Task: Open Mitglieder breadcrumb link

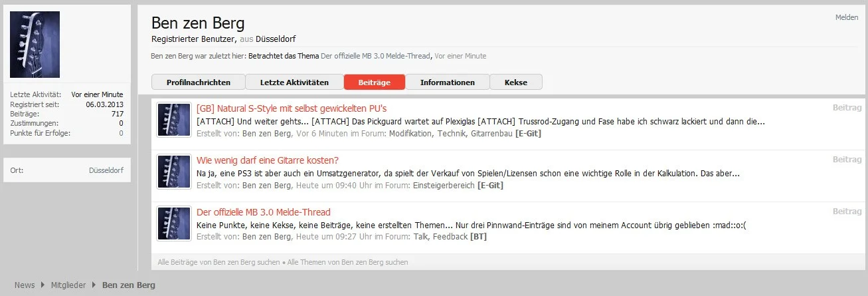Action: [x=68, y=285]
